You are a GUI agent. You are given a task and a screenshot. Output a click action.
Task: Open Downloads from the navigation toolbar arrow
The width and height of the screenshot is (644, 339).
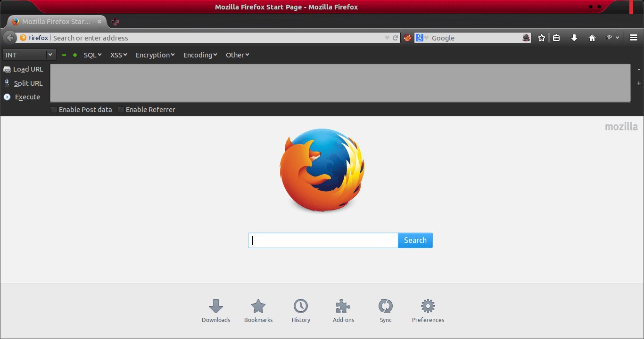[x=574, y=38]
